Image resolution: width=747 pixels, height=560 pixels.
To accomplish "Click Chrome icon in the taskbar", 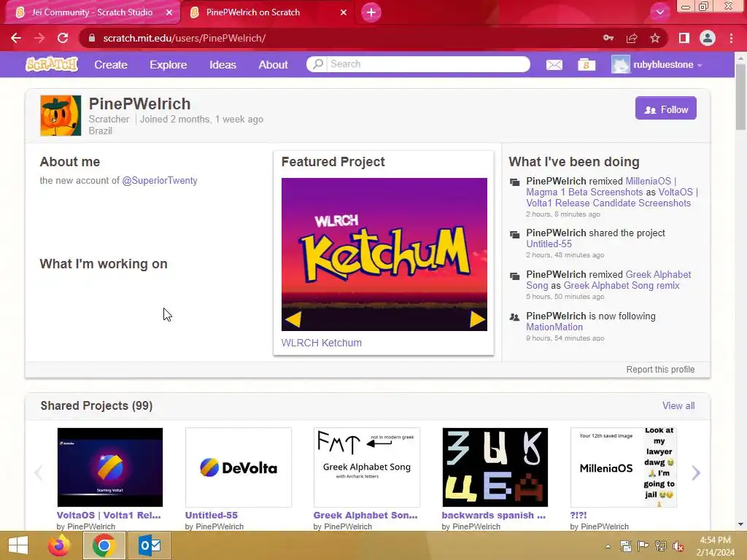I will 104,545.
